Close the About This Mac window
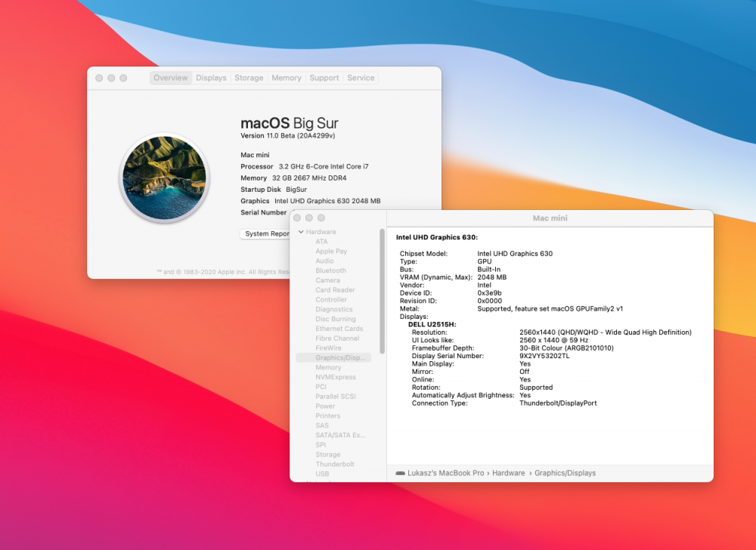Viewport: 756px width, 550px height. coord(99,78)
